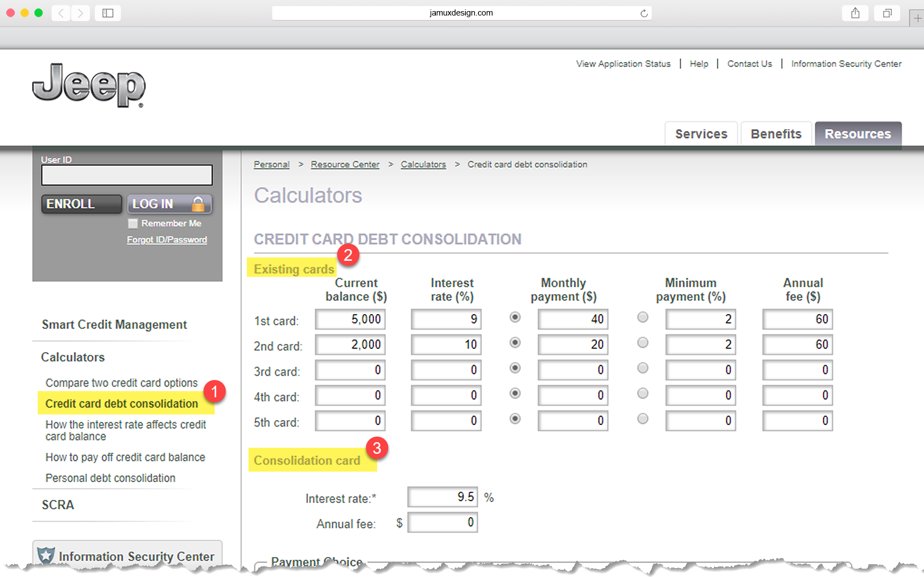Click the 3rd card current balance field
Viewport: 924px width, 577px height.
[350, 370]
